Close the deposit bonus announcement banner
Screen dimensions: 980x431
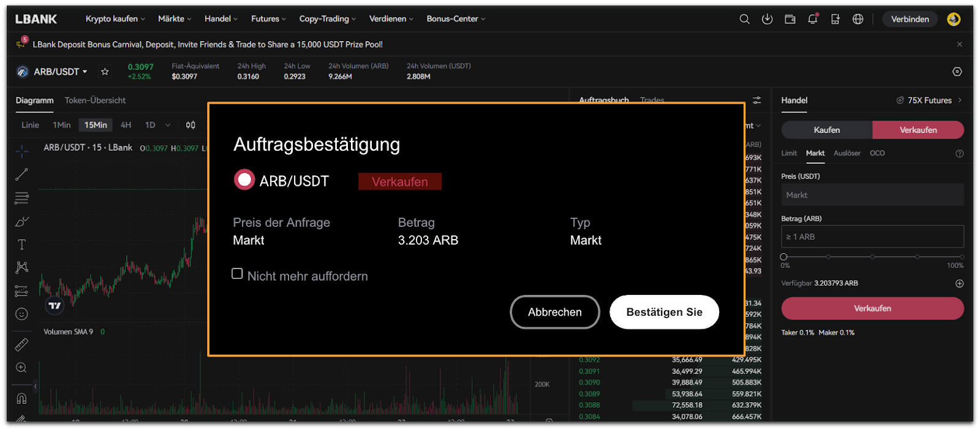click(960, 44)
